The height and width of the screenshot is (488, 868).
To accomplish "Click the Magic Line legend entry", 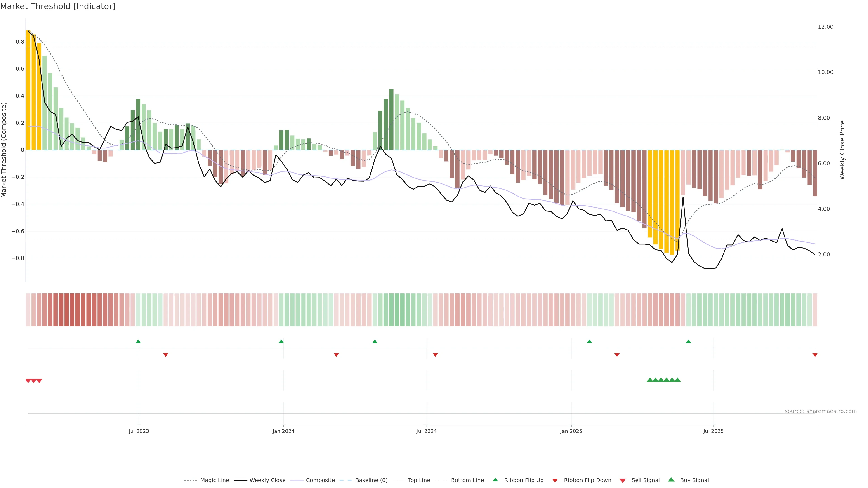I will 214,480.
